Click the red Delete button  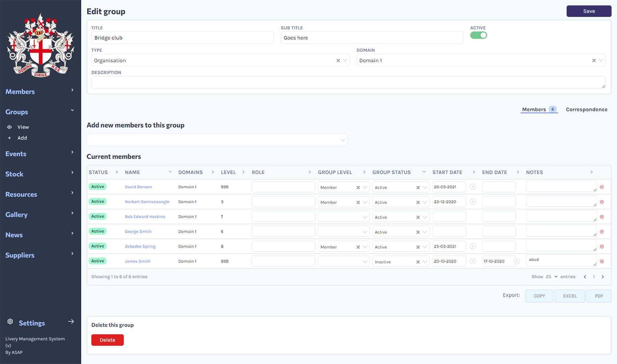point(107,340)
